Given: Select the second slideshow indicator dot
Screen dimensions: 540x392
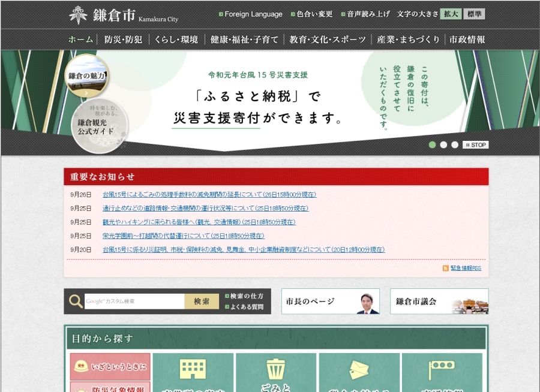Looking at the screenshot, I should 443,144.
